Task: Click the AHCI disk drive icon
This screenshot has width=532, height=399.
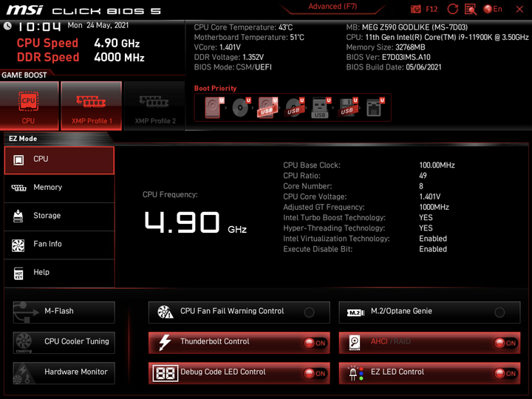Action: click(x=355, y=343)
